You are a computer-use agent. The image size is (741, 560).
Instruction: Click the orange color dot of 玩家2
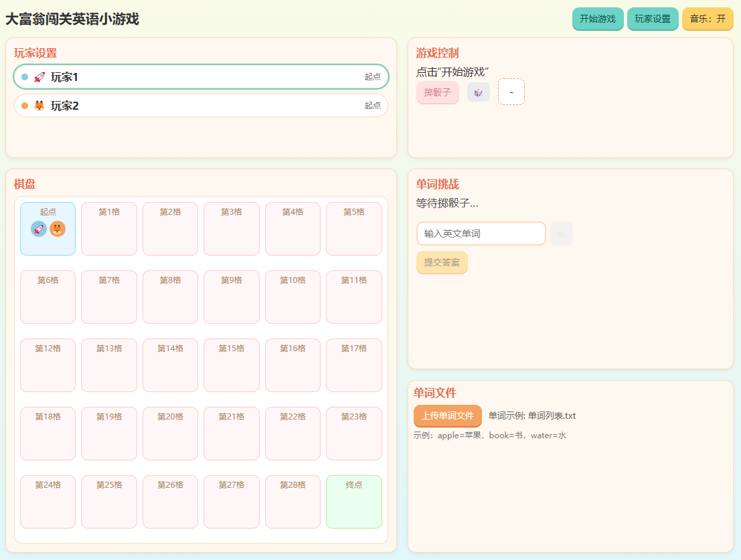click(x=25, y=106)
